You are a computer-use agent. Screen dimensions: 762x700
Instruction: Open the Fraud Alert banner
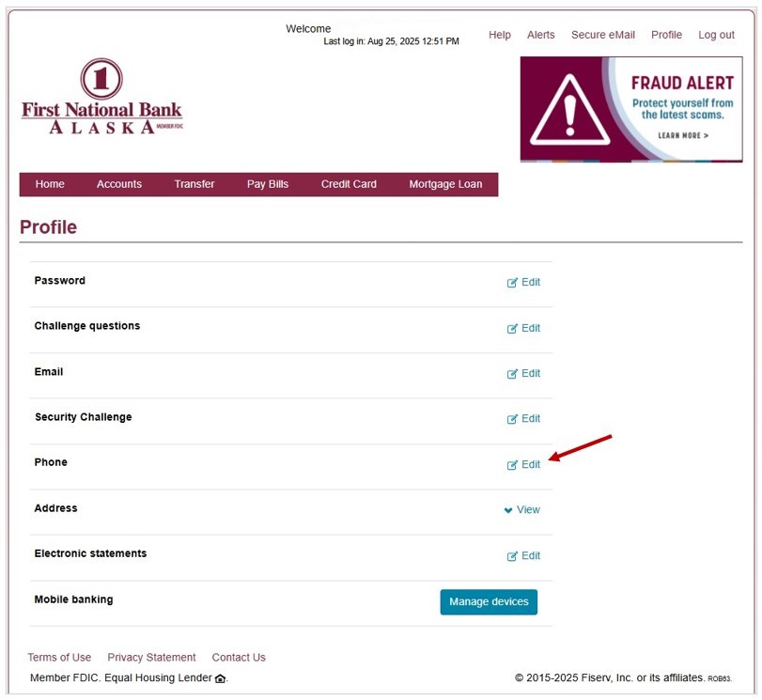click(x=631, y=109)
